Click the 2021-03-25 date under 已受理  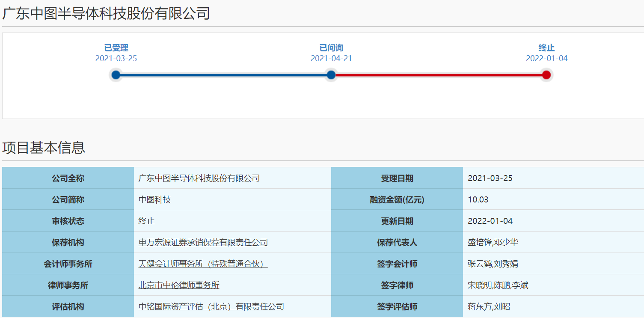point(116,59)
